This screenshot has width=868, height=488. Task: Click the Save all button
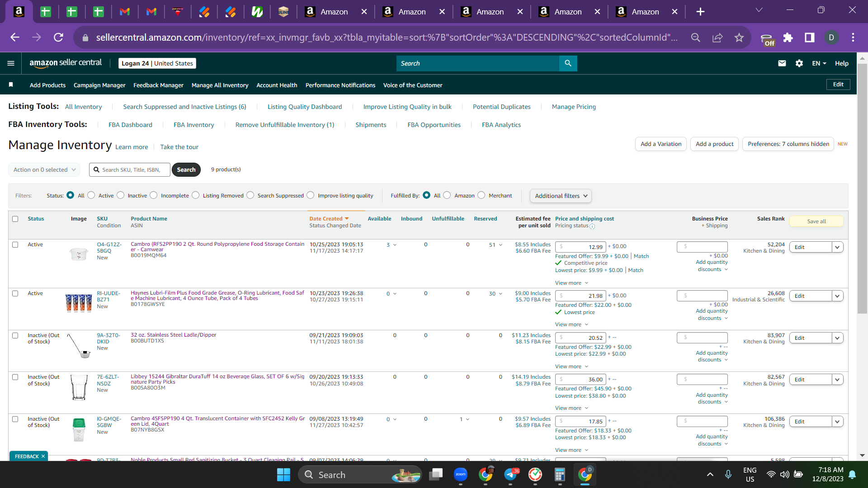[x=816, y=221]
